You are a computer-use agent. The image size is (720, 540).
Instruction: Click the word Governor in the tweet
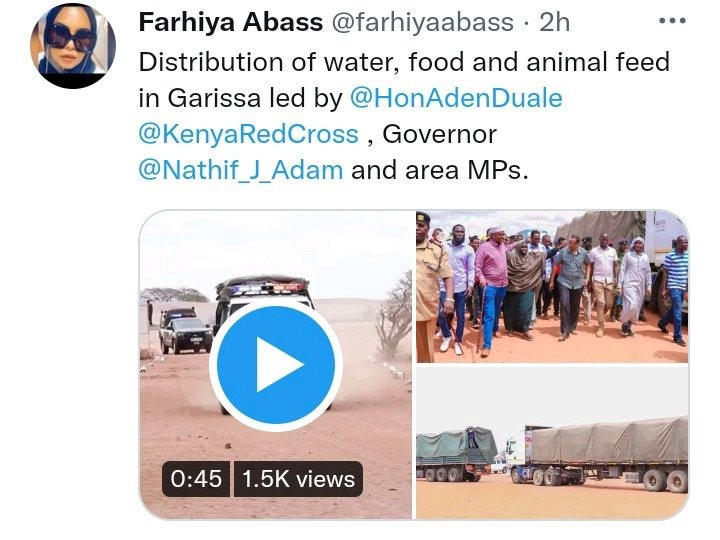point(439,134)
